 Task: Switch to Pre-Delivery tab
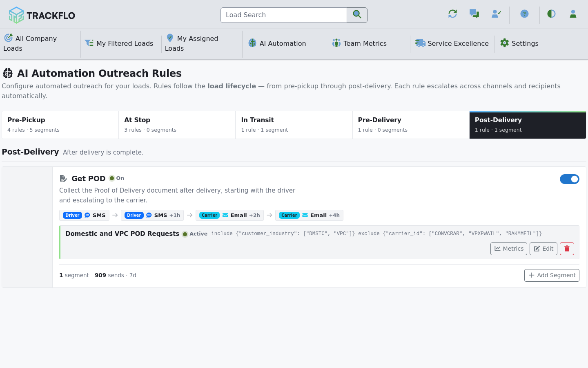[411, 125]
